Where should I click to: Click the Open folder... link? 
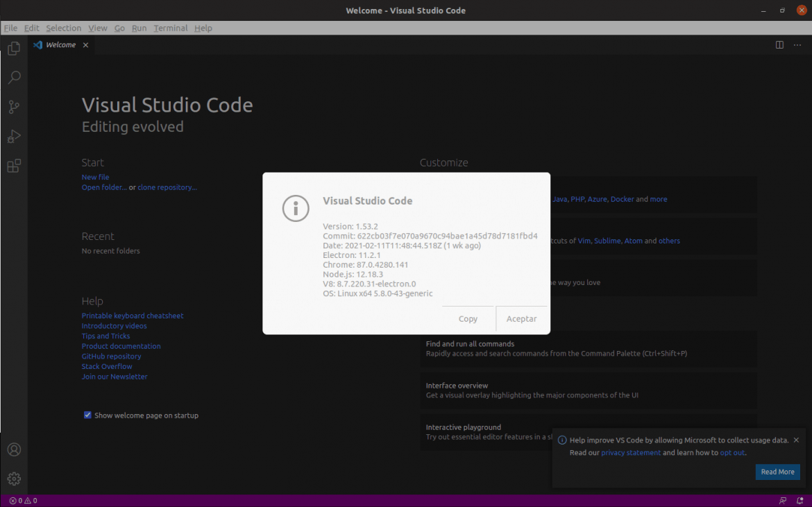click(104, 187)
